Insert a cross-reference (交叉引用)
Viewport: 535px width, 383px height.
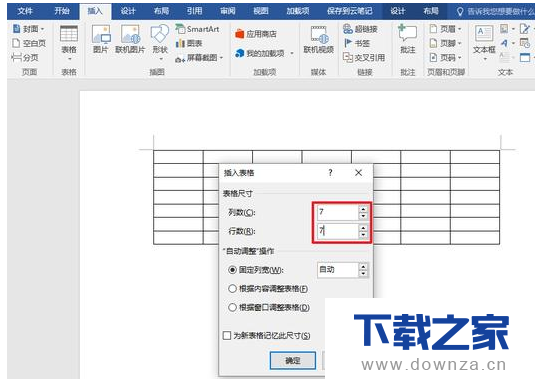(x=364, y=58)
